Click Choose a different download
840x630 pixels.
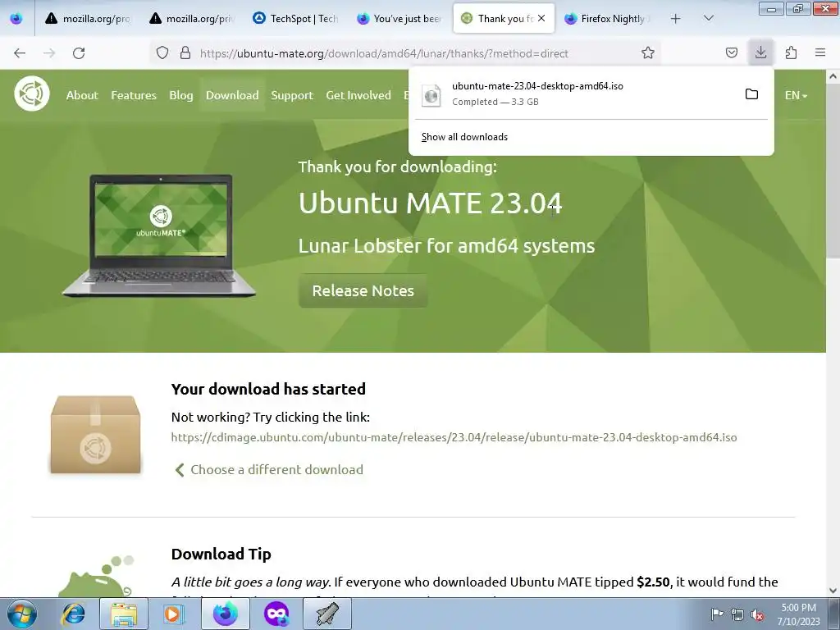coord(269,470)
